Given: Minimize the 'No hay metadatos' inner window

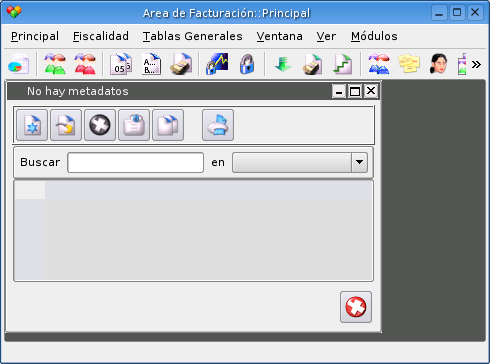Looking at the screenshot, I should [339, 91].
